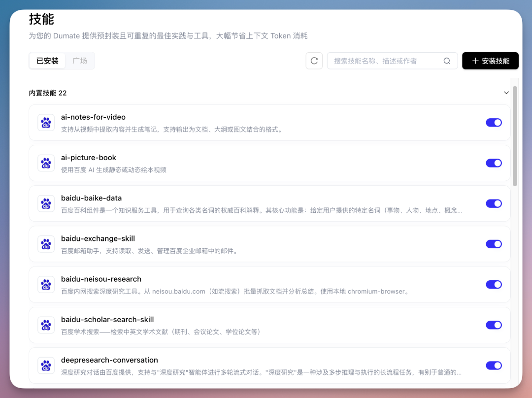This screenshot has width=532, height=398.
Task: Click the plus icon on the install button
Action: point(475,61)
